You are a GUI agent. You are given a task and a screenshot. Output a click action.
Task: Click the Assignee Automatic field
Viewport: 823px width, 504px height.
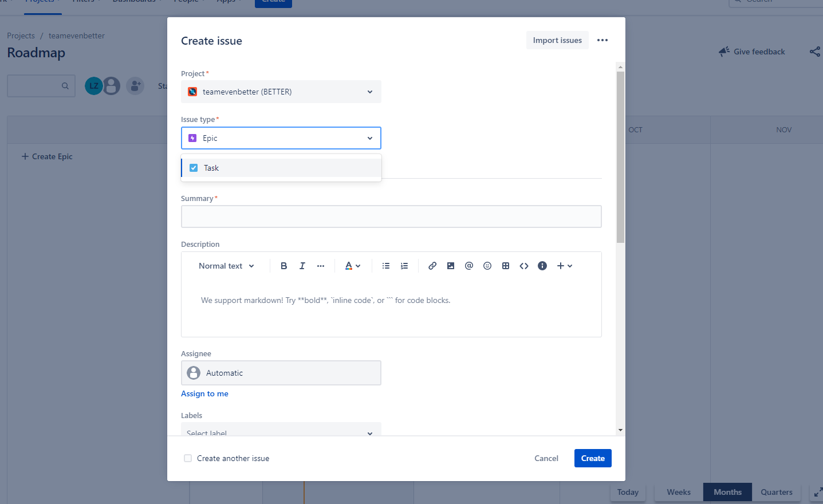(x=281, y=373)
